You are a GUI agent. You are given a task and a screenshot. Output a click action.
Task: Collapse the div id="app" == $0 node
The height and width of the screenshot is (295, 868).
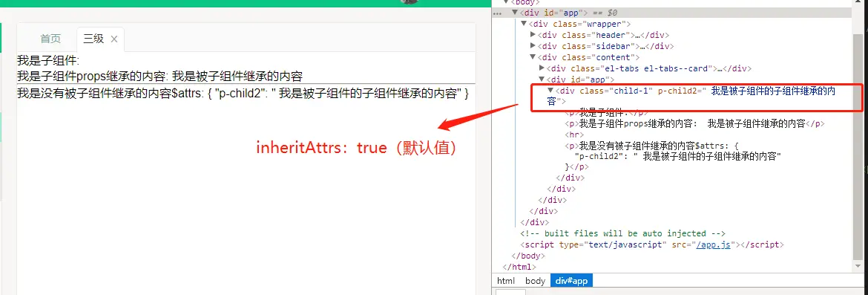515,13
